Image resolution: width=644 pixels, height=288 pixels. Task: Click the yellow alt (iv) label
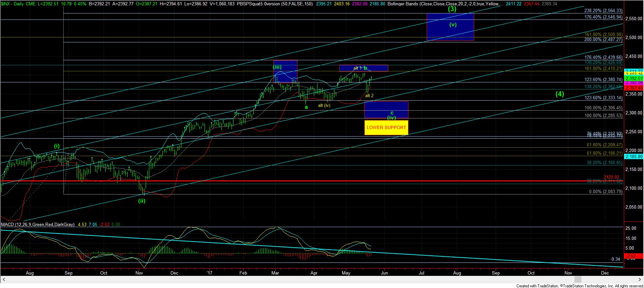tap(324, 105)
